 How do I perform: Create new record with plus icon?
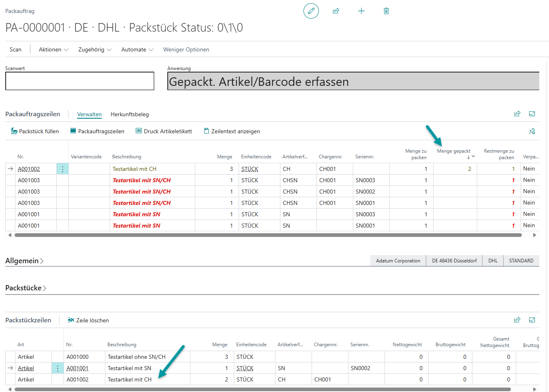361,11
